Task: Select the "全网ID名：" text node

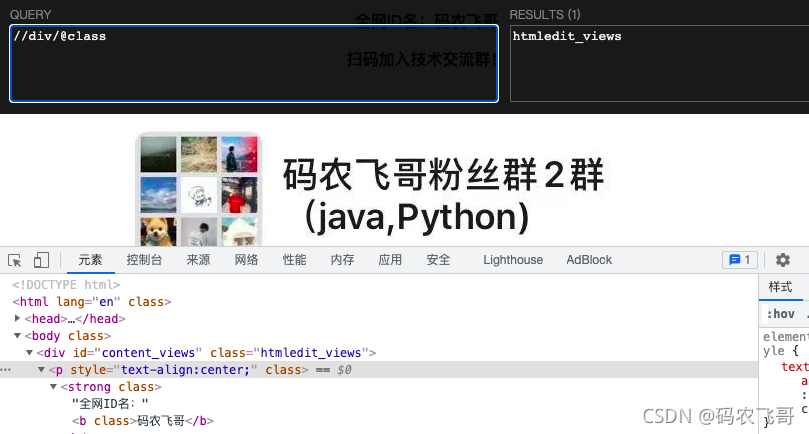Action: pyautogui.click(x=110, y=404)
